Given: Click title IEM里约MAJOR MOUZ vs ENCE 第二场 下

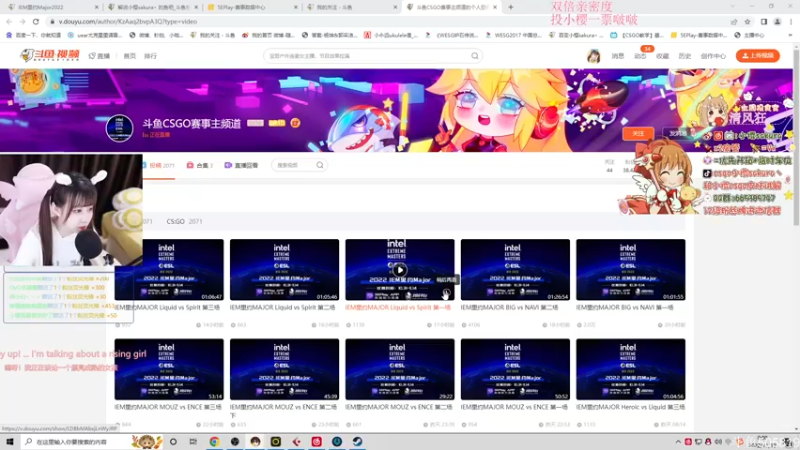Looking at the screenshot, I should [283, 411].
